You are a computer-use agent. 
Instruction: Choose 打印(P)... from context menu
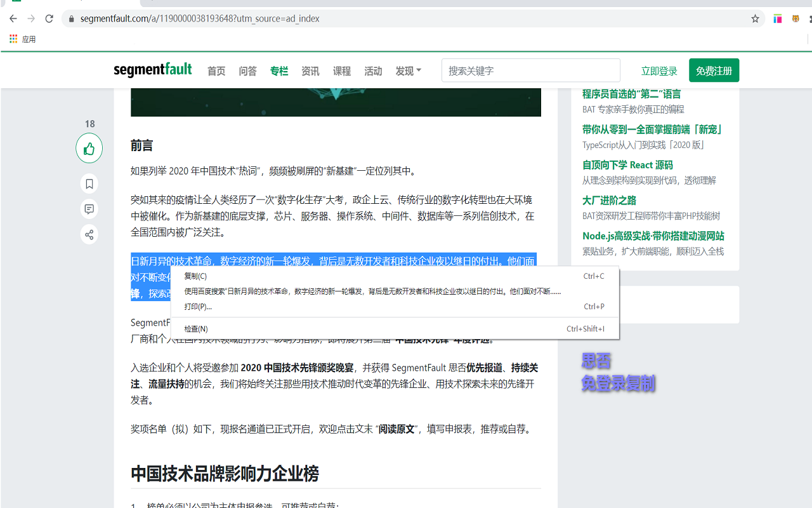click(x=395, y=307)
